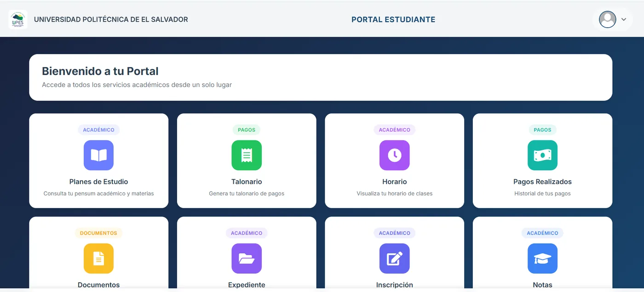
Task: Click the PAGOS tag above Pagos Realizados
Action: 542,130
